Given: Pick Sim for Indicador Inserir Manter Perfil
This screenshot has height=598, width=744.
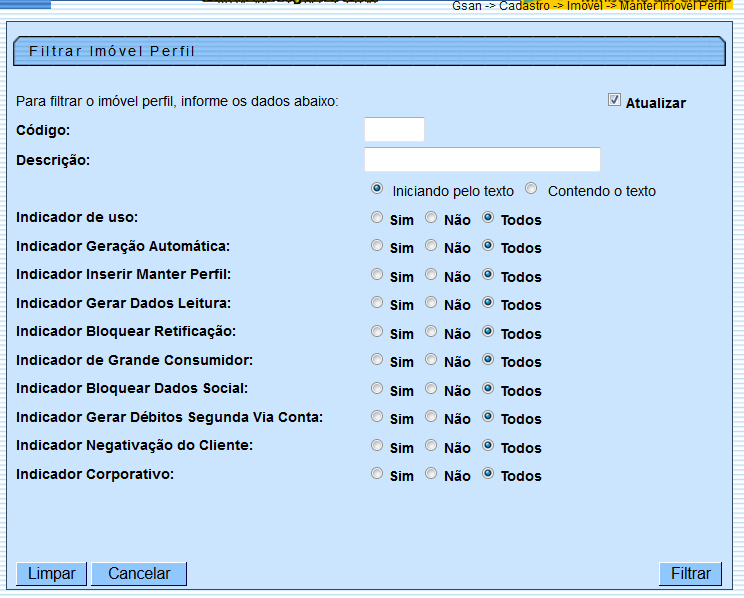Looking at the screenshot, I should (377, 274).
